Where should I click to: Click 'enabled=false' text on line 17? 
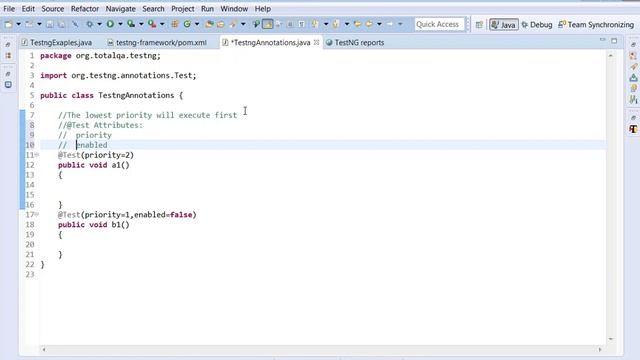163,215
